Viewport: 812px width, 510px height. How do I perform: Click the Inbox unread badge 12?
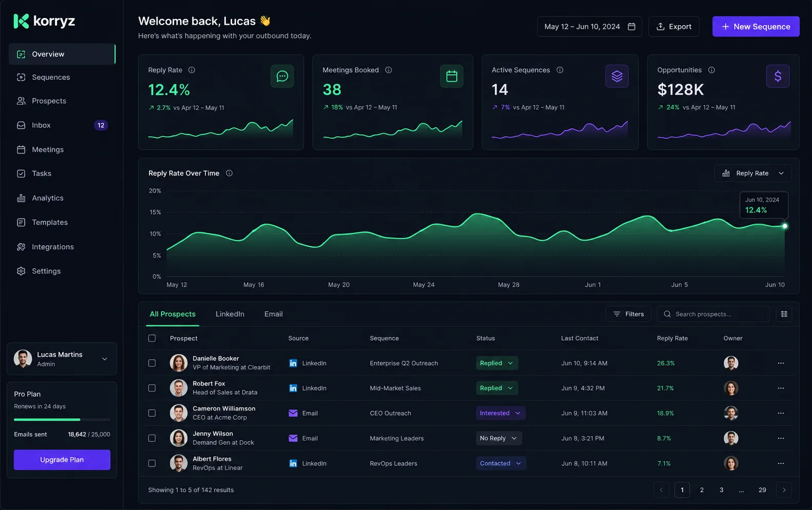point(101,125)
